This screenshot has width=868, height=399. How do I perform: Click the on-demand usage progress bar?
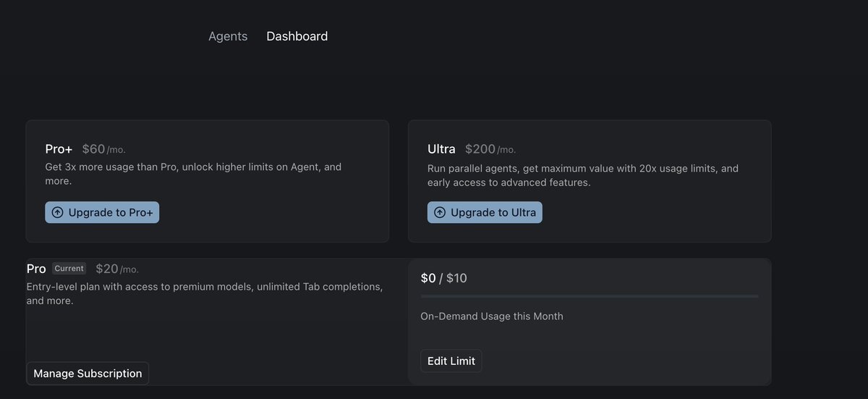click(590, 296)
